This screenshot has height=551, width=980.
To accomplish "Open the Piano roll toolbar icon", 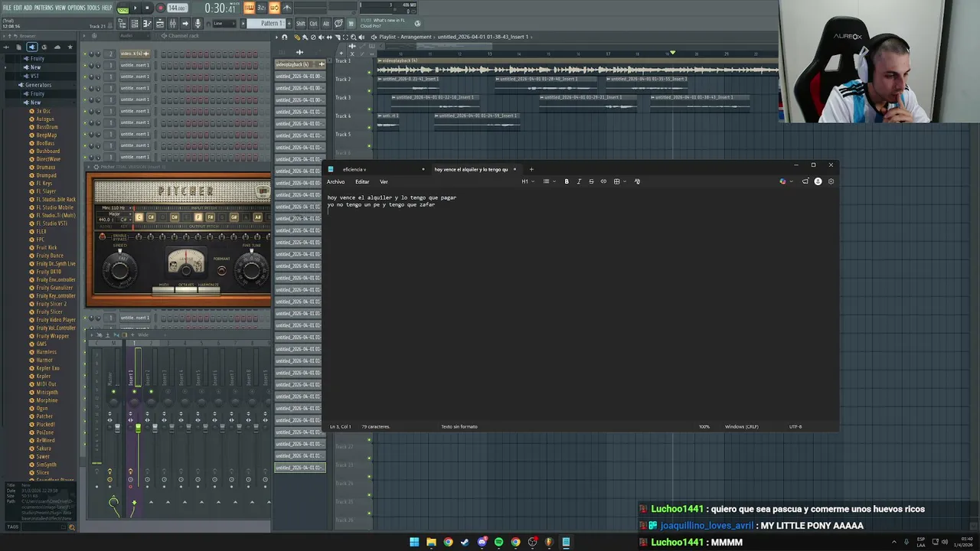I will pyautogui.click(x=147, y=24).
